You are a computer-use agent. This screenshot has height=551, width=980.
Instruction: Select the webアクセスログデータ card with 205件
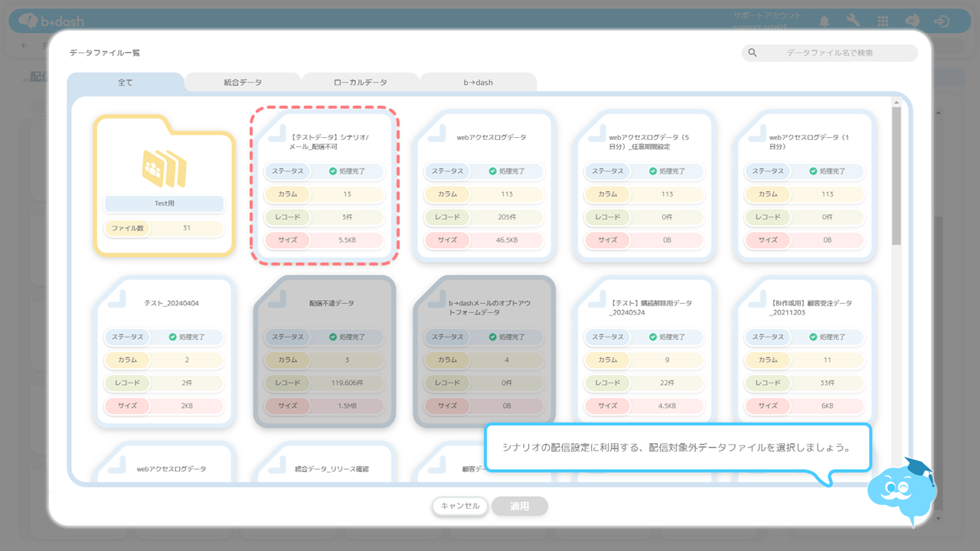point(485,185)
